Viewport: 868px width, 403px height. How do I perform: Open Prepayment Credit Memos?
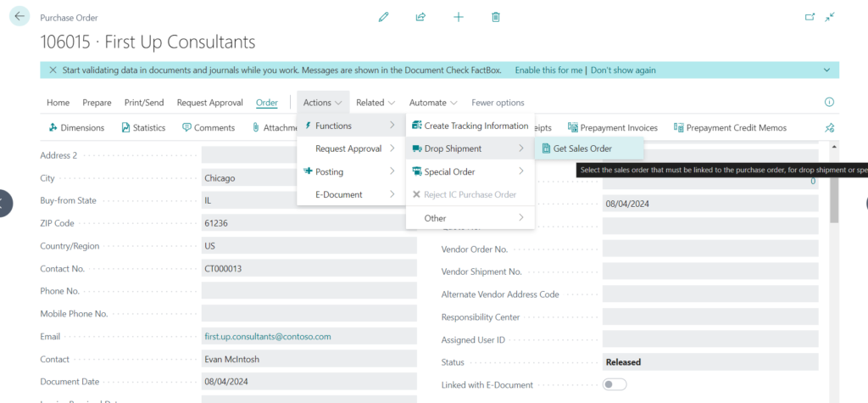[x=730, y=127]
